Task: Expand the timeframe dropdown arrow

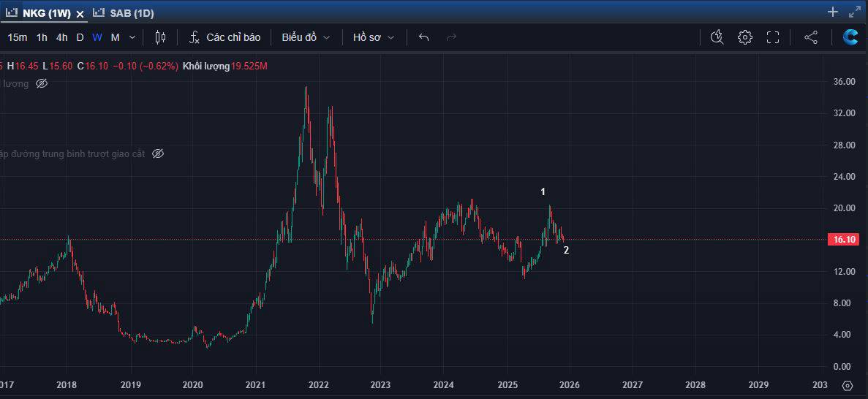Action: [132, 37]
